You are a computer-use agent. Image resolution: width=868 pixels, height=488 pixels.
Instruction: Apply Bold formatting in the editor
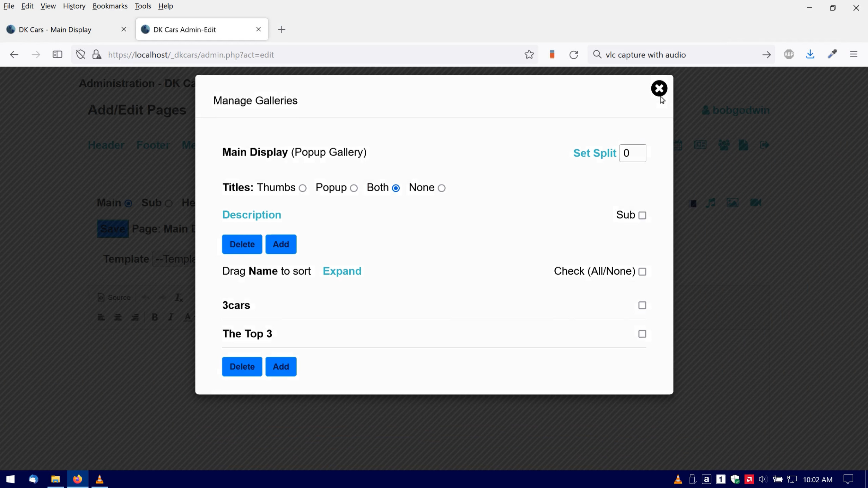click(154, 317)
